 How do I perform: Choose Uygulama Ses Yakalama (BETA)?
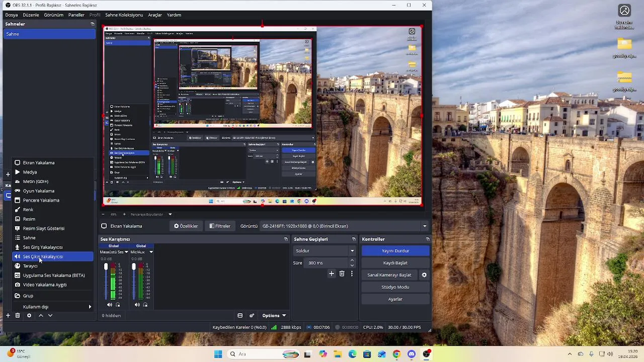pos(52,276)
